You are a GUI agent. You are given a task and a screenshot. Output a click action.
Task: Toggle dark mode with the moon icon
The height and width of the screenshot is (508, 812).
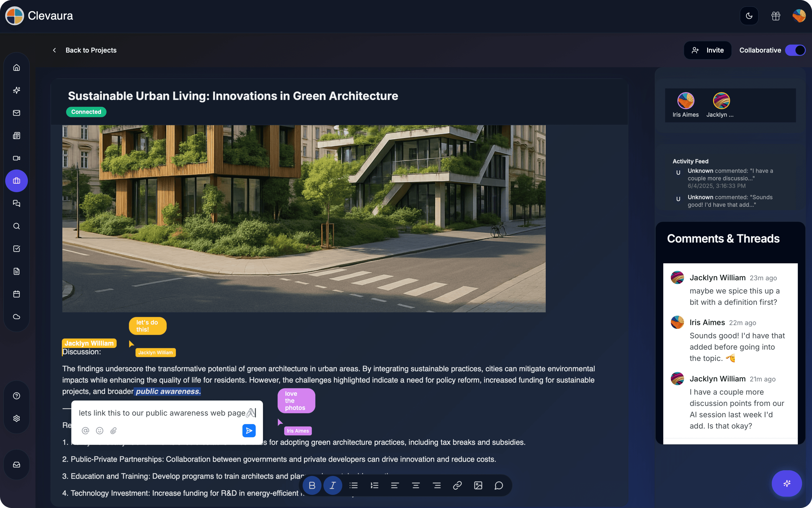click(x=749, y=16)
